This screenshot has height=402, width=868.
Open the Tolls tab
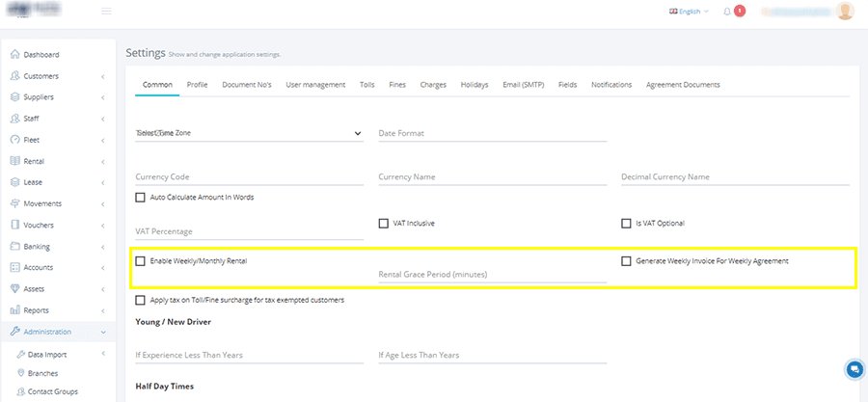pyautogui.click(x=367, y=85)
